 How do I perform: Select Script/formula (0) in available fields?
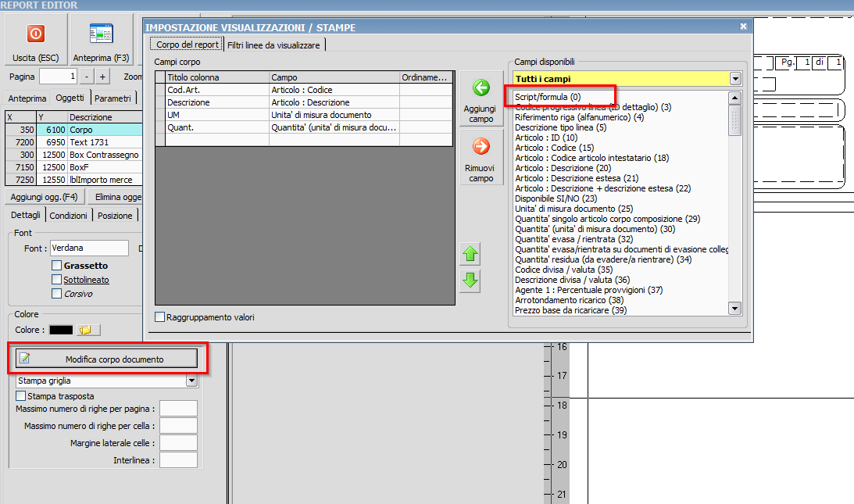click(x=548, y=97)
